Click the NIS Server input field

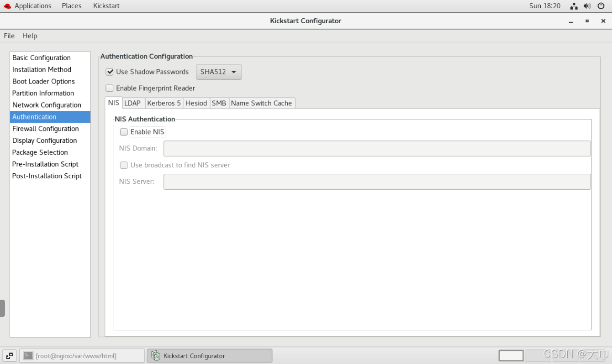377,182
